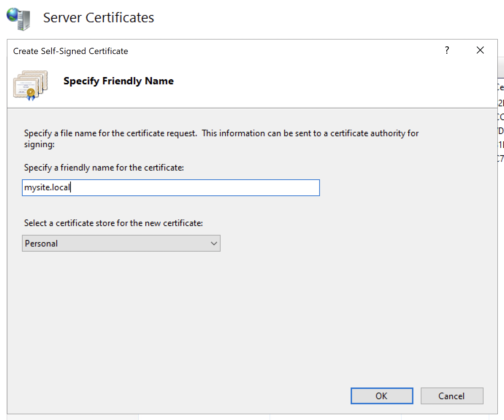Cancel the self-signed certificate creation
Image resolution: width=504 pixels, height=420 pixels.
(x=452, y=396)
